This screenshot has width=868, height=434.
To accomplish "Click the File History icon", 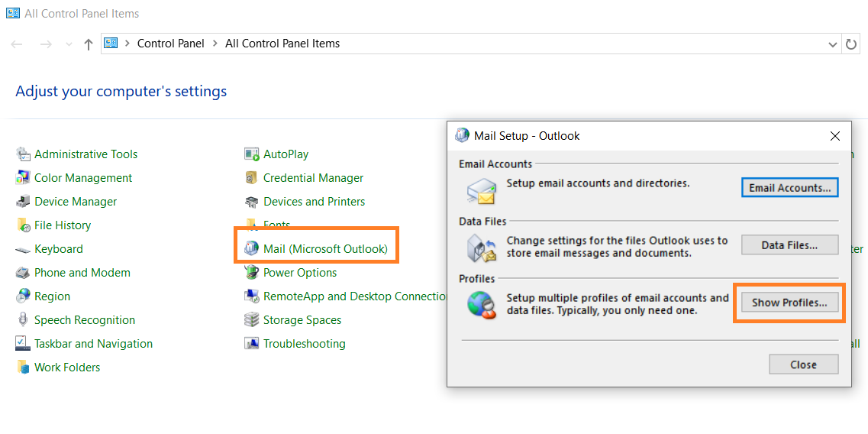I will pyautogui.click(x=23, y=225).
